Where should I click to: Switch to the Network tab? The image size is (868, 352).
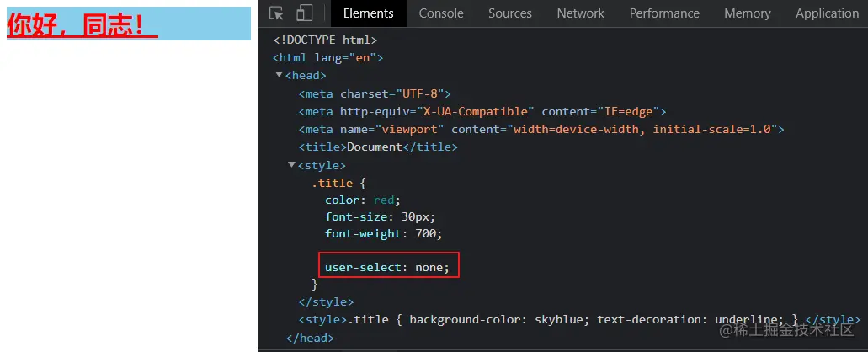coord(581,13)
